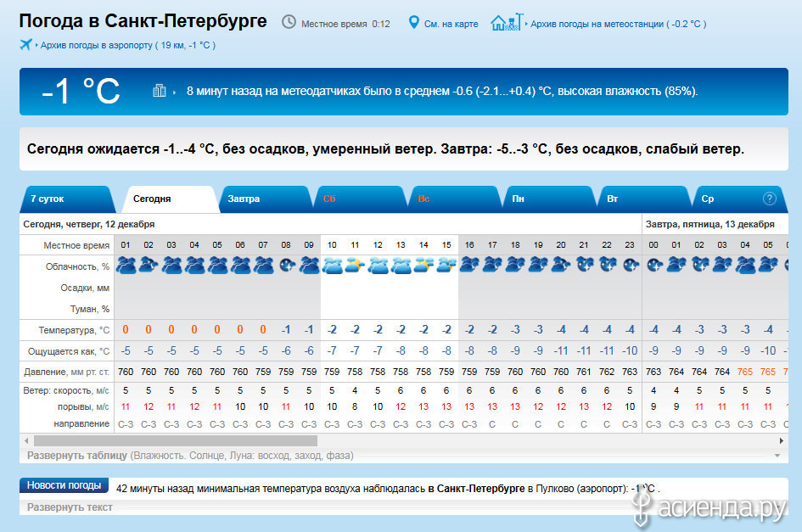This screenshot has width=802, height=532.
Task: Click the airplane icon for airport archive
Action: click(x=26, y=44)
